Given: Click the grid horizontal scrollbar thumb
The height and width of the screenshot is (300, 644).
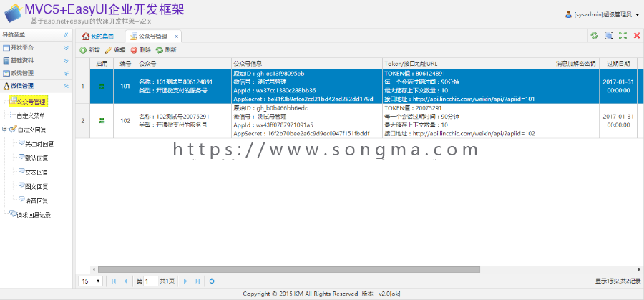Looking at the screenshot, I should coord(289,270).
